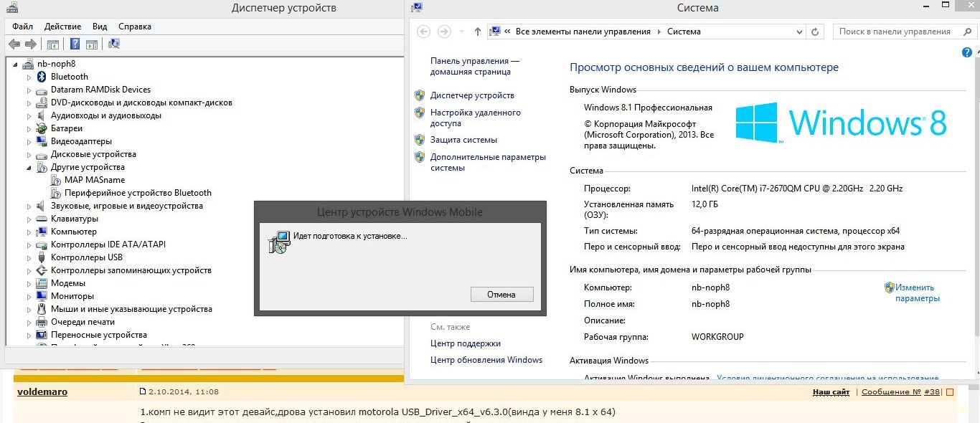Image resolution: width=980 pixels, height=423 pixels.
Task: Open Дополнительные параметры системы link
Action: click(x=488, y=162)
